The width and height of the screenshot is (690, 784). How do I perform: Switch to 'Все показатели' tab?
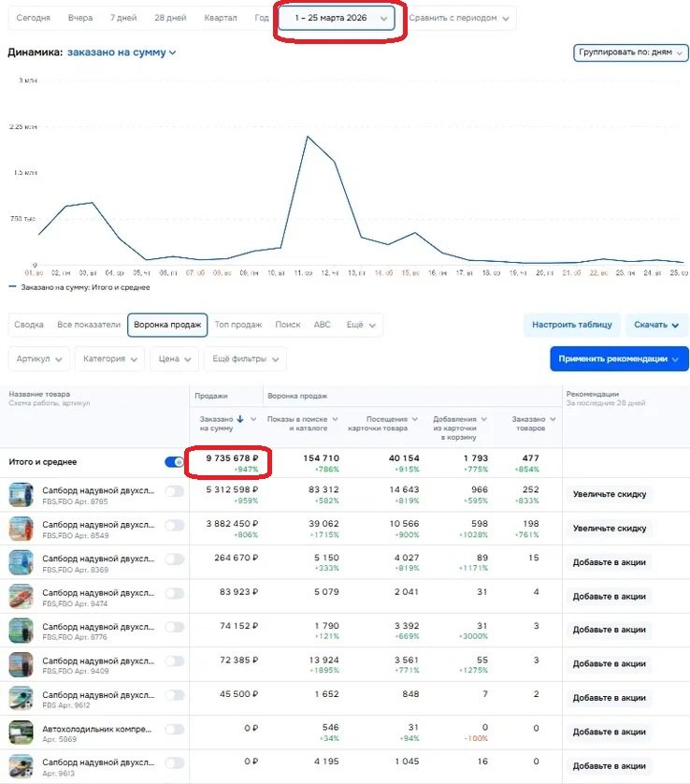tap(89, 325)
